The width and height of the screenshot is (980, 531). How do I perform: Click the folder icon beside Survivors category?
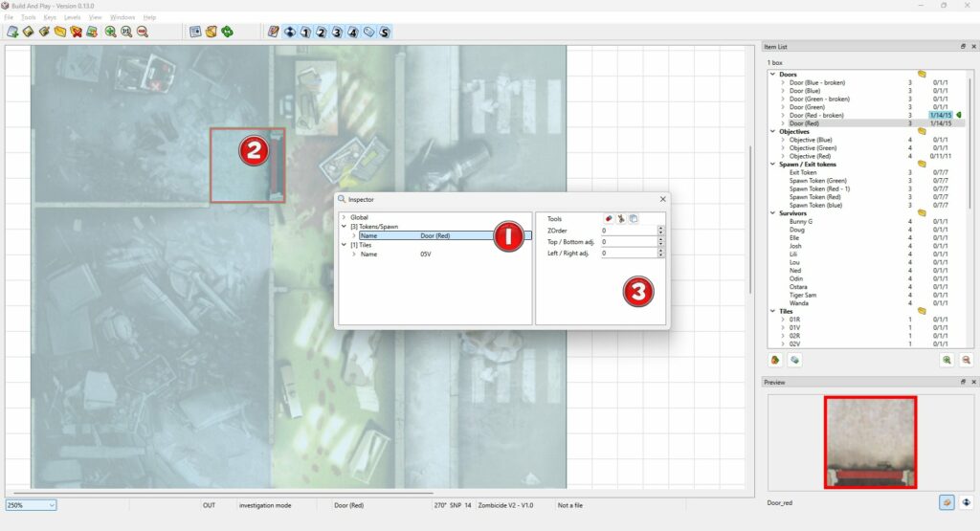(x=922, y=213)
